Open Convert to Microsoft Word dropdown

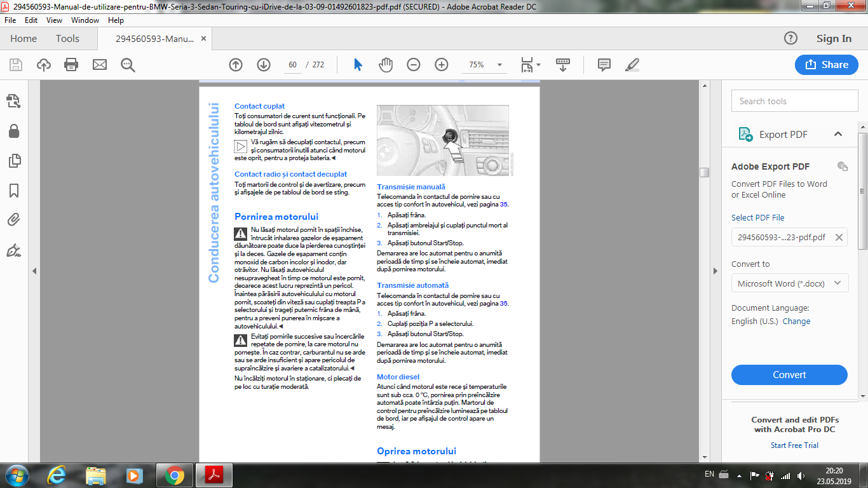tap(790, 283)
